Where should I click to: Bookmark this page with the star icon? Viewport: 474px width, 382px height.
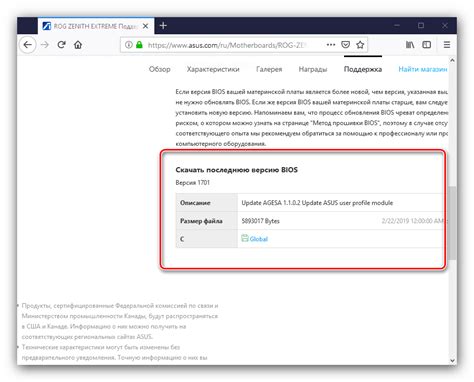coord(360,45)
